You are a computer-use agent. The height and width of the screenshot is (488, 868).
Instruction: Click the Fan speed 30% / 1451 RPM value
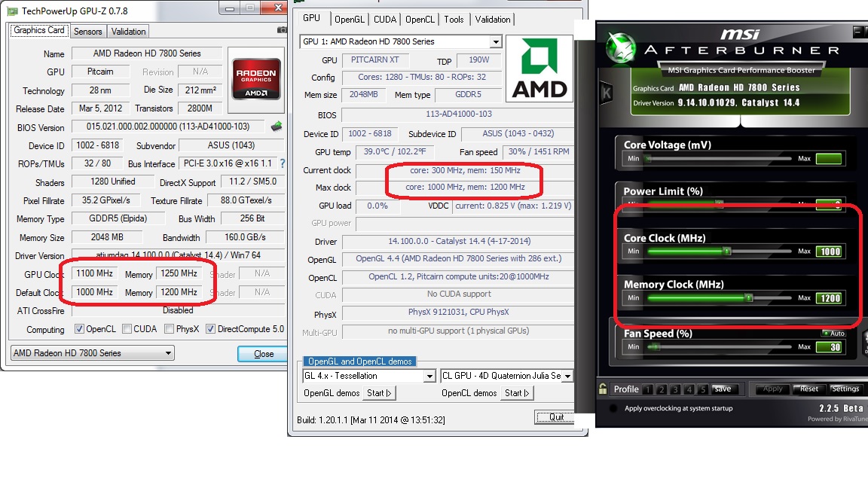click(x=539, y=151)
